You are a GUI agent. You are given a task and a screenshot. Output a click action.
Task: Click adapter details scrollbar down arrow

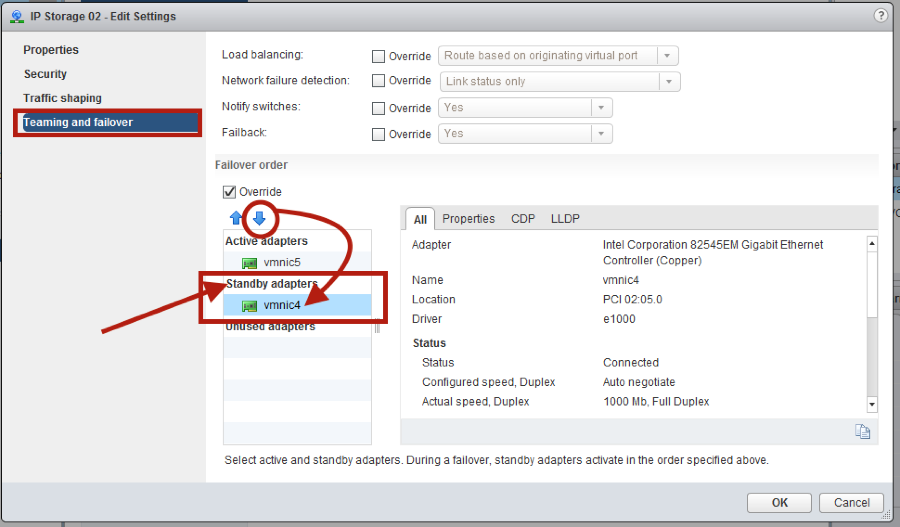point(871,404)
